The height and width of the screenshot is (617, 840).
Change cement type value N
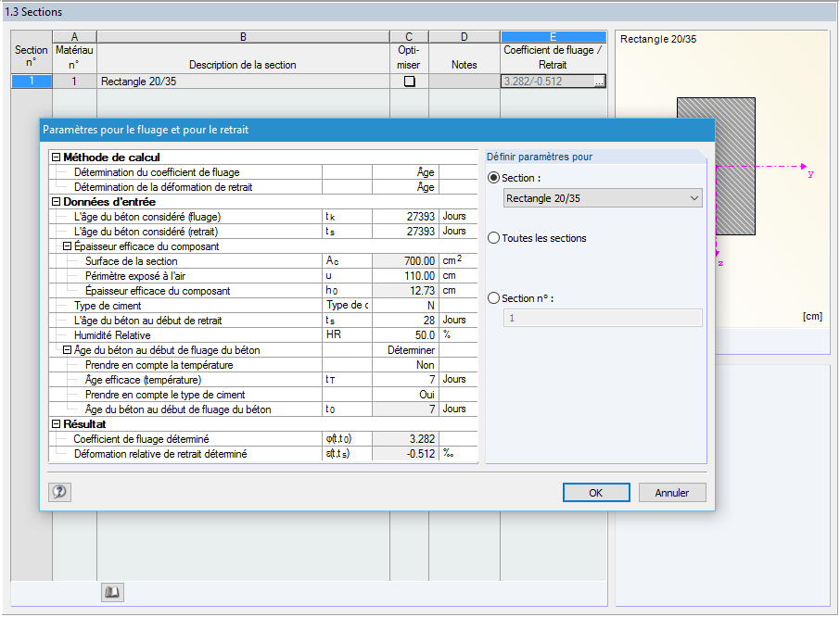[405, 306]
